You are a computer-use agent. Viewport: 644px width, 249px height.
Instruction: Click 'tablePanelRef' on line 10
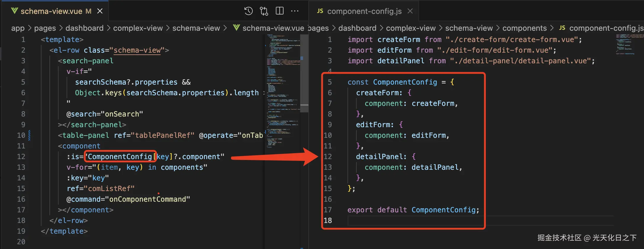(x=163, y=135)
